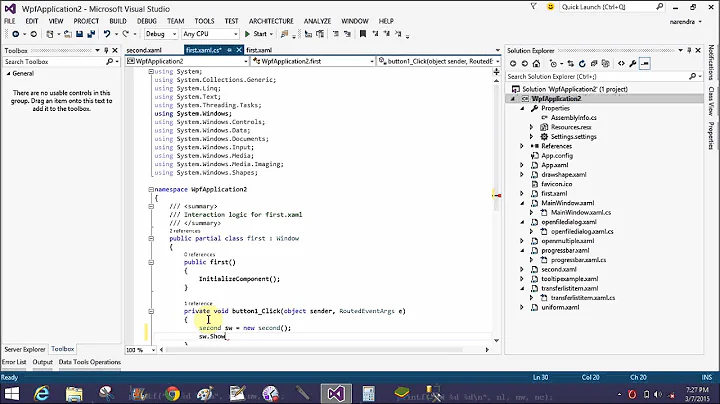Click Solution Explorer Home icon
The height and width of the screenshot is (404, 720).
click(536, 64)
